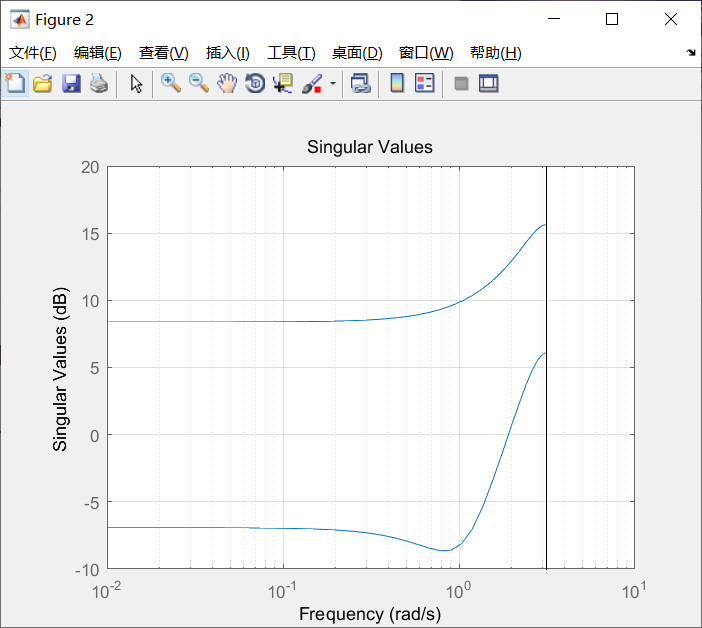Print the figure with the printer icon
The height and width of the screenshot is (628, 702).
click(99, 84)
